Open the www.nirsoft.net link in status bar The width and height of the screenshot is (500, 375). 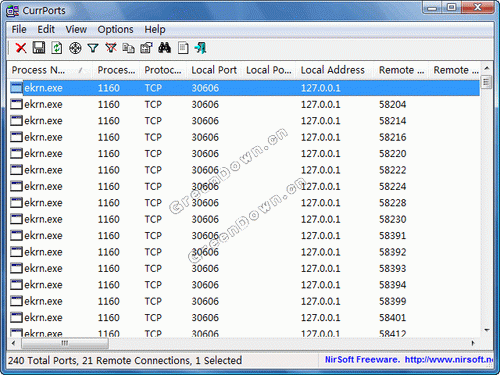(x=449, y=360)
